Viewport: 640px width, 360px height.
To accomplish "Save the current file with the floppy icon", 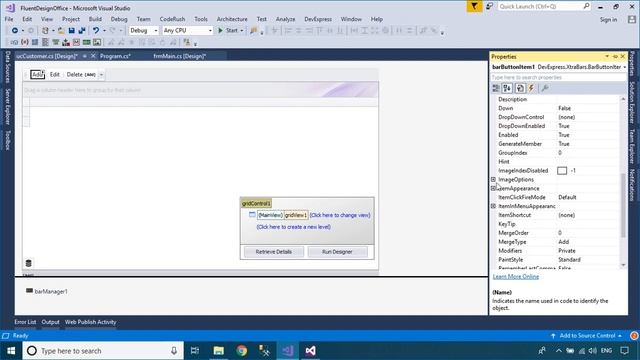I will tap(71, 31).
